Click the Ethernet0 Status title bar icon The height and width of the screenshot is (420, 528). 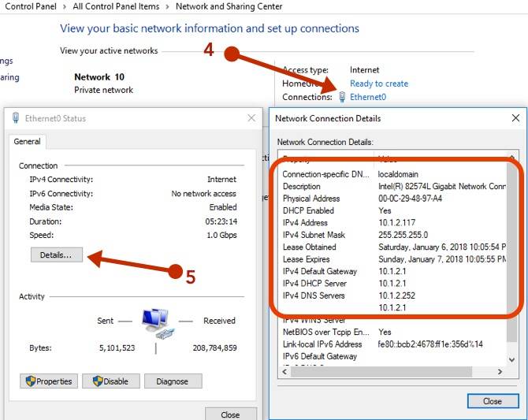(x=16, y=118)
